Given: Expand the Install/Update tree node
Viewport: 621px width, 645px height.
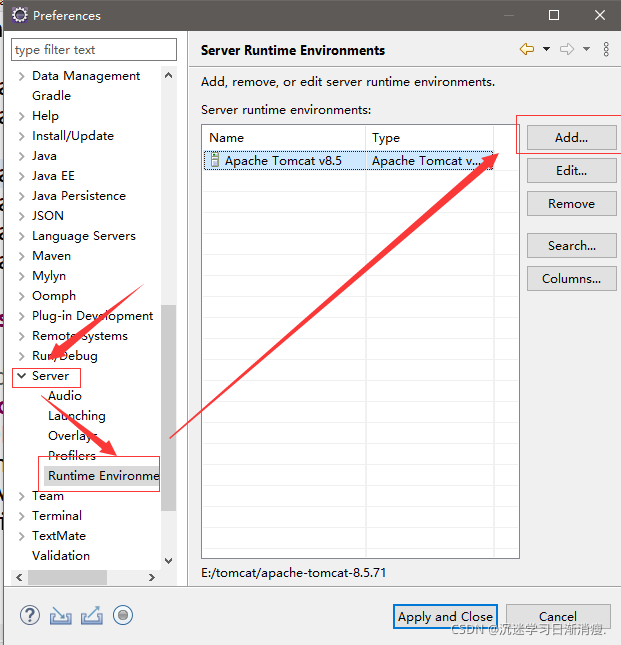Looking at the screenshot, I should pyautogui.click(x=22, y=136).
